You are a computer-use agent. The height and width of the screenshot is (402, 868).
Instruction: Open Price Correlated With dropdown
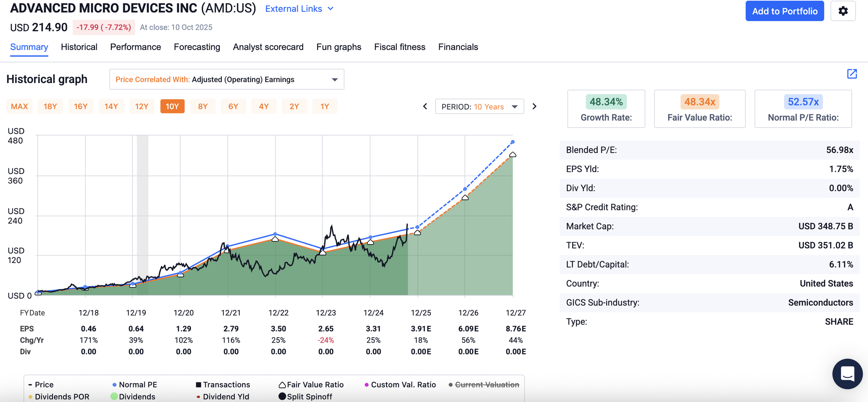coord(227,79)
